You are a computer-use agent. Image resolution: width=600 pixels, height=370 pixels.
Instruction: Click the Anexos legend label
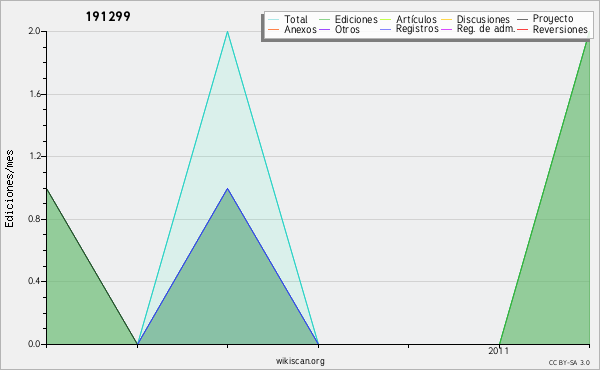click(300, 29)
